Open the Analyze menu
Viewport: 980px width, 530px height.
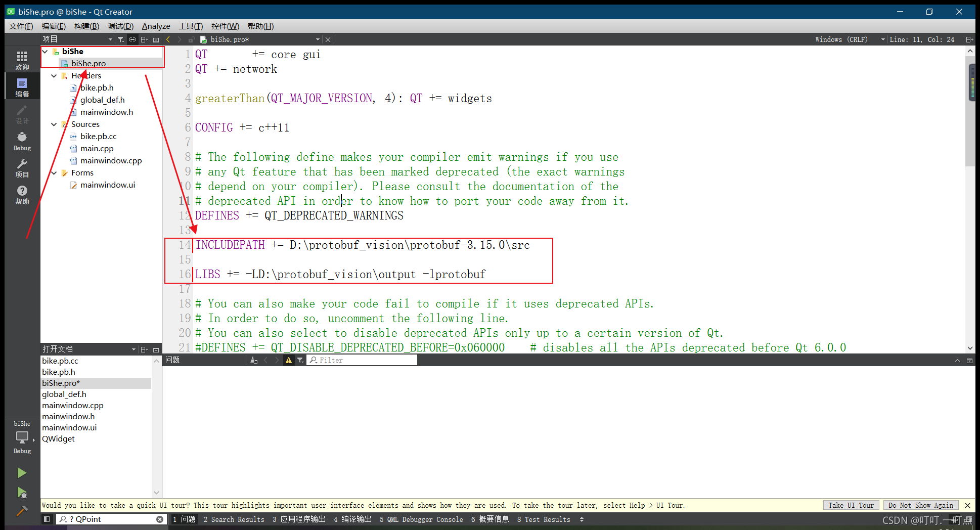pos(156,26)
